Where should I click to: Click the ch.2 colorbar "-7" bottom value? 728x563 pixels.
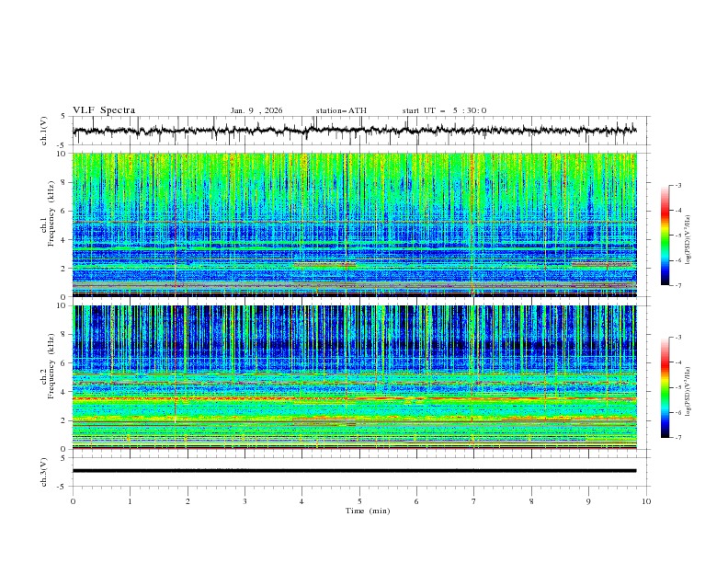[x=677, y=438]
